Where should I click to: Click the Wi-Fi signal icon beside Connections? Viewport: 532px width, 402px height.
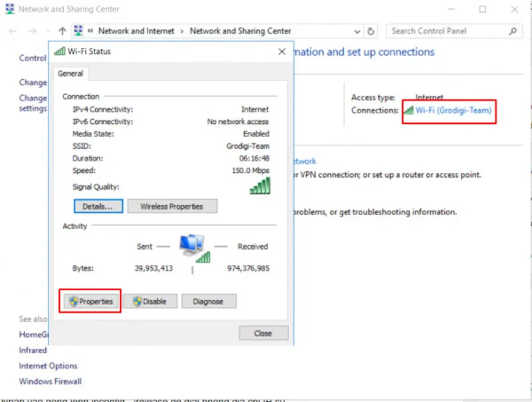tap(409, 110)
